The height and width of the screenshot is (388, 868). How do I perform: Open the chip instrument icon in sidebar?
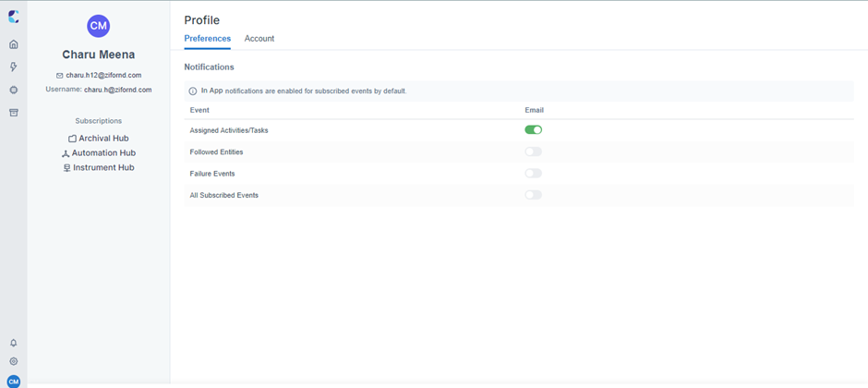[14, 90]
